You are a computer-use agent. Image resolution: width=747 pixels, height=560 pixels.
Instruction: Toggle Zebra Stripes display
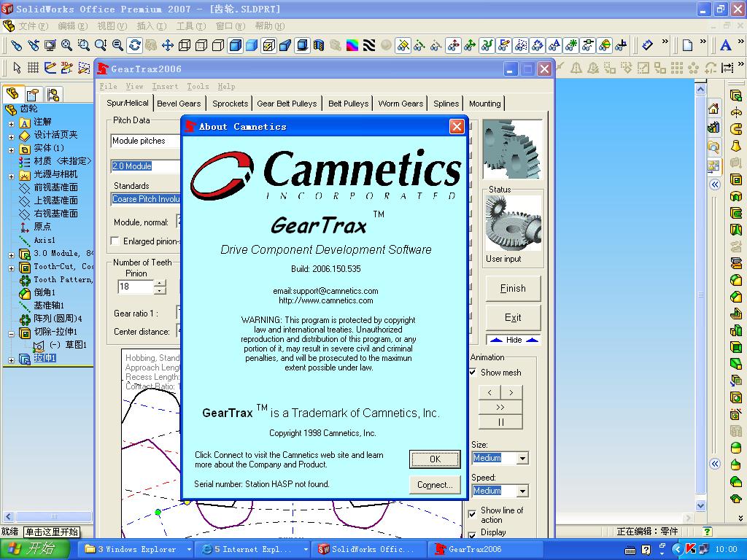(369, 45)
